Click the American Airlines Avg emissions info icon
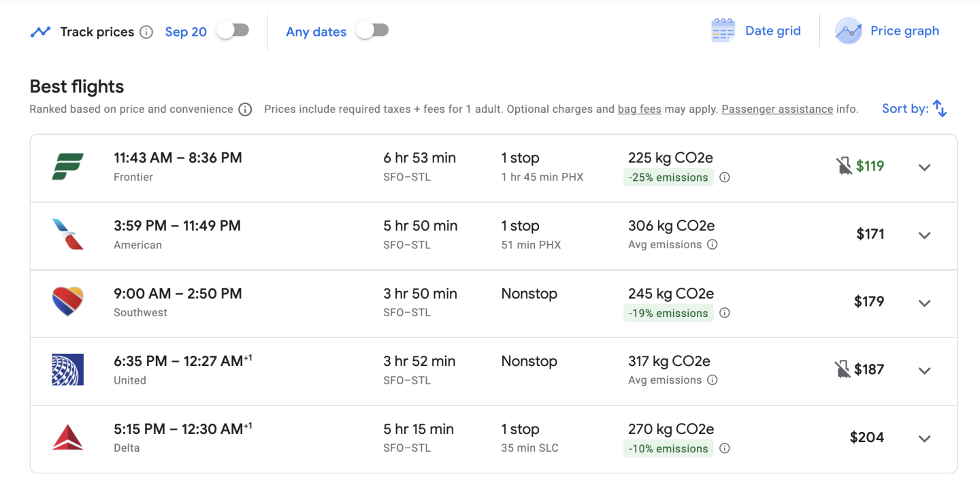The width and height of the screenshot is (980, 485). point(712,245)
